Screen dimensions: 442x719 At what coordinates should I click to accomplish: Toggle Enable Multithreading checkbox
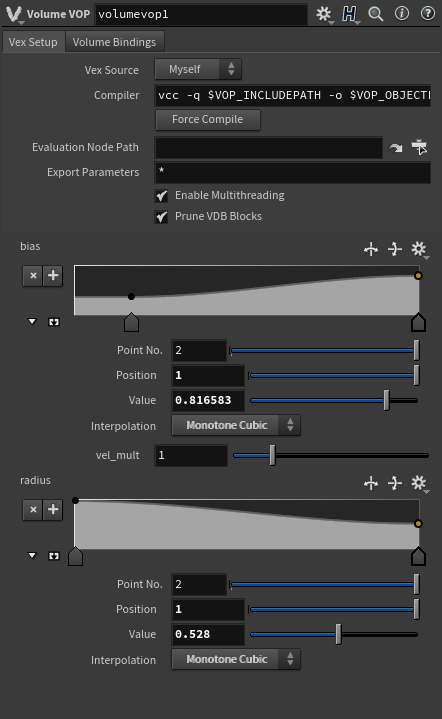click(161, 196)
